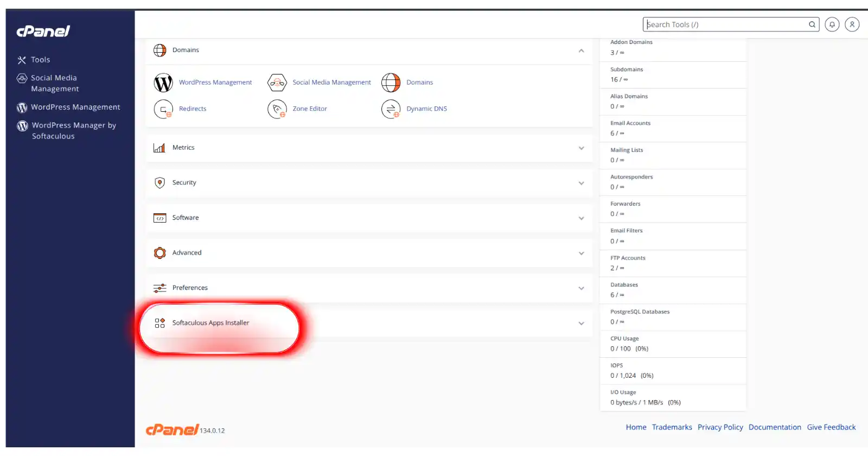Viewport: 868px width, 456px height.
Task: Click the Dynamic DNS icon
Action: [x=391, y=109]
